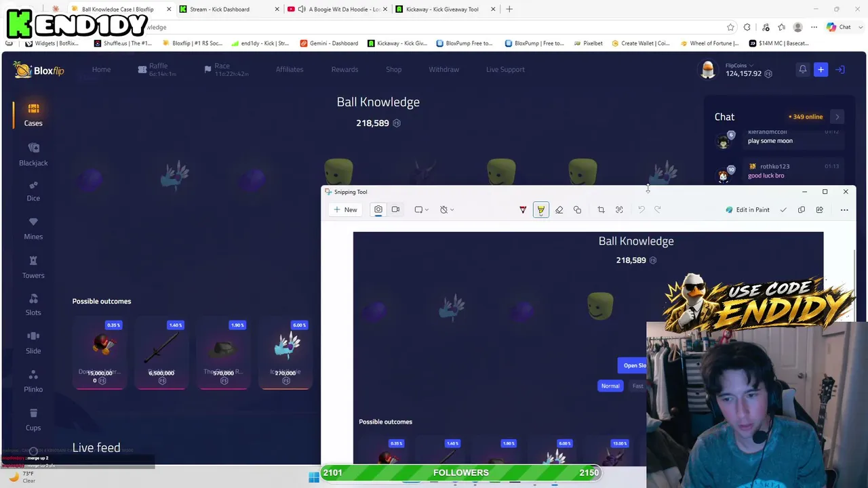
Task: Open Shop in Bloxflip nav
Action: [x=394, y=69]
